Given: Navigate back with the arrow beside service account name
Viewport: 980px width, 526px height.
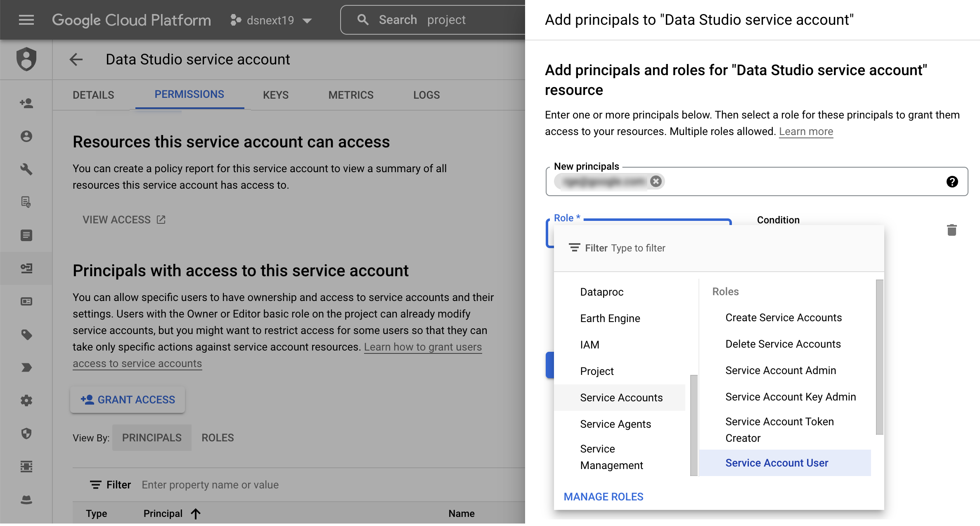Looking at the screenshot, I should click(76, 59).
